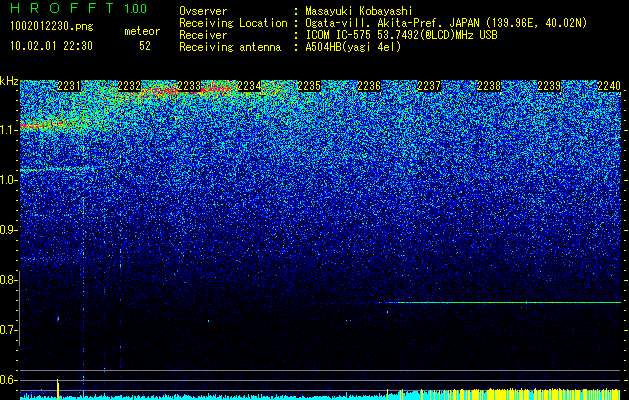
Task: Click the name Masayuki Kobayashi
Action: point(359,11)
